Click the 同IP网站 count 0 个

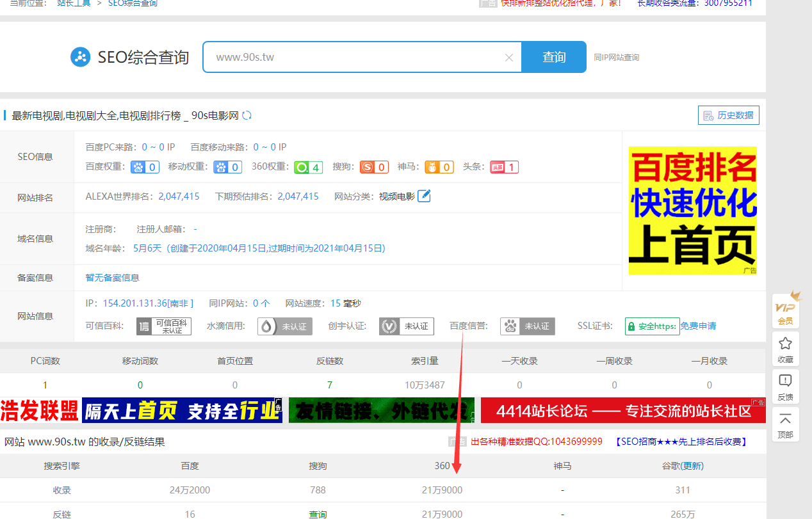[261, 303]
